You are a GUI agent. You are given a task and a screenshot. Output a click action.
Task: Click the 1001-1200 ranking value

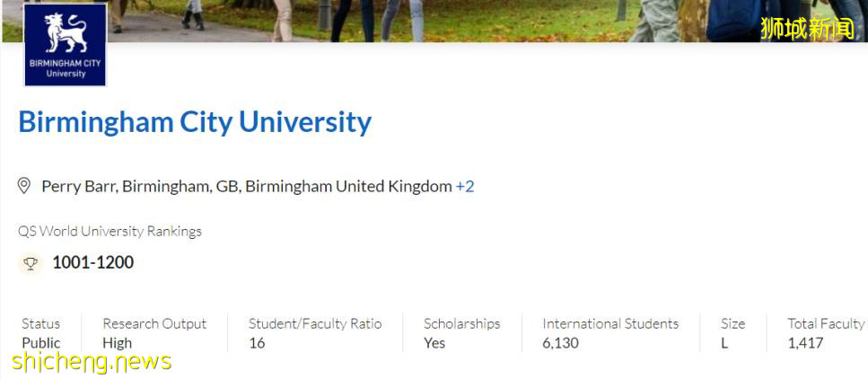[92, 262]
